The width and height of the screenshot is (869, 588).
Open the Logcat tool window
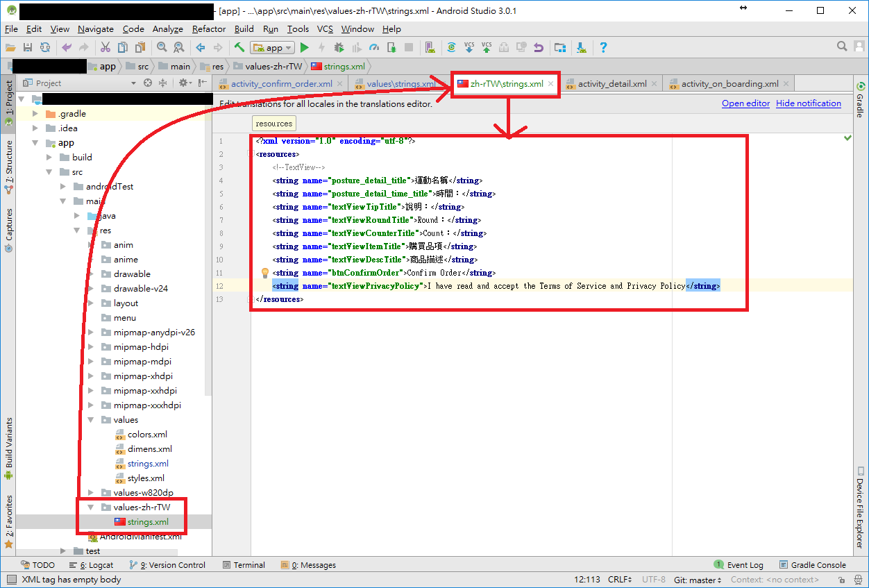96,564
